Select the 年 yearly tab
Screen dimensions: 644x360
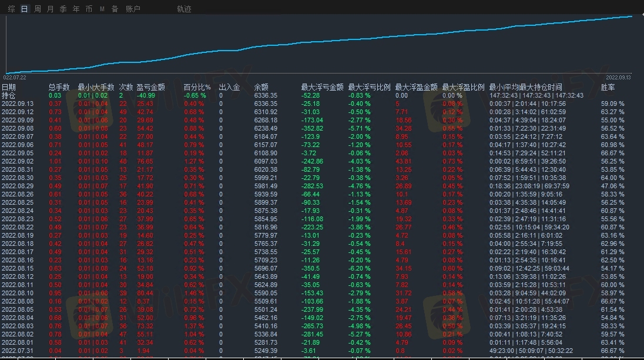(76, 9)
